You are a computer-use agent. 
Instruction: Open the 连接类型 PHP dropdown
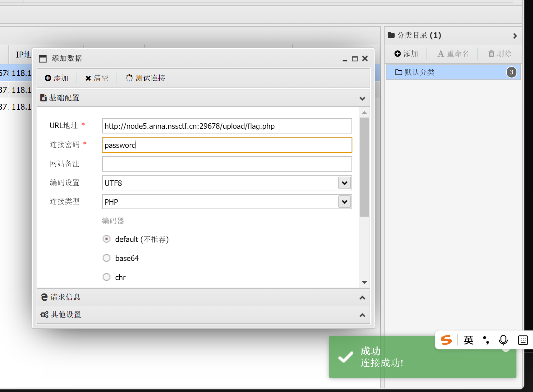click(x=344, y=202)
